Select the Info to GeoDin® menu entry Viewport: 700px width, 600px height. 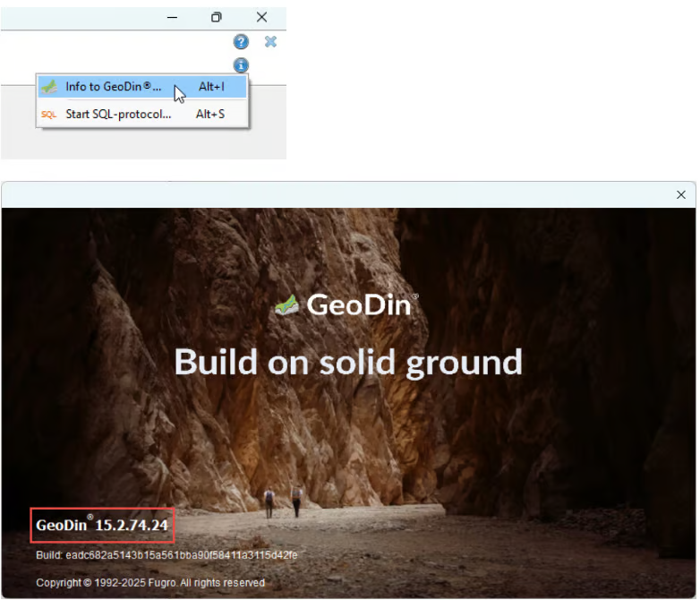[x=114, y=87]
